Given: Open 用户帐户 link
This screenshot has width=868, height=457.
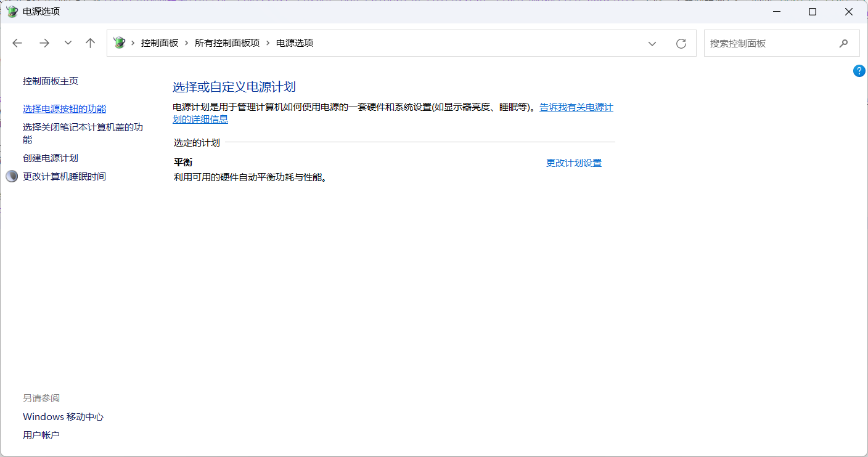Looking at the screenshot, I should pos(41,435).
